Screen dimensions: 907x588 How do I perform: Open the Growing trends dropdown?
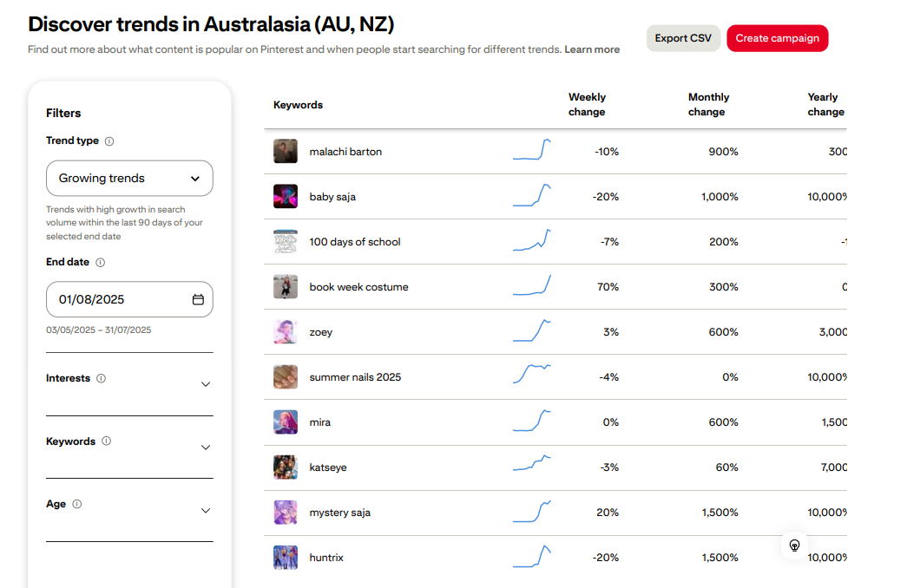(x=129, y=179)
